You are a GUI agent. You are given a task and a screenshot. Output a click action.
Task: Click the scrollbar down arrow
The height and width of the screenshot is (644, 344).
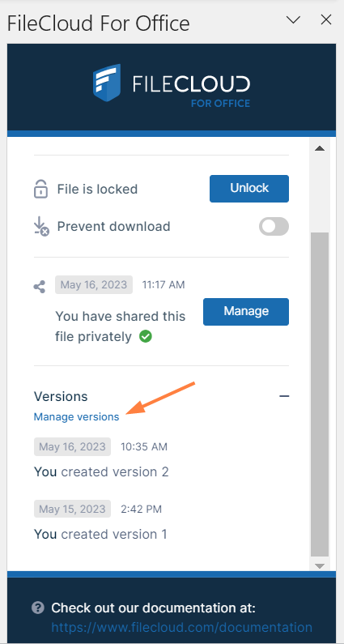pos(320,565)
